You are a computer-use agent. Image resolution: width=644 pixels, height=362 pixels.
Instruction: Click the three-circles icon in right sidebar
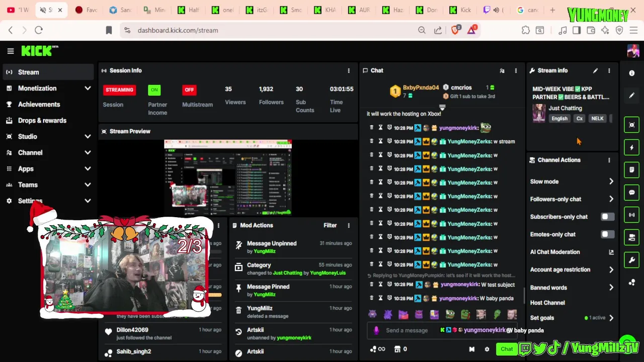pyautogui.click(x=632, y=283)
